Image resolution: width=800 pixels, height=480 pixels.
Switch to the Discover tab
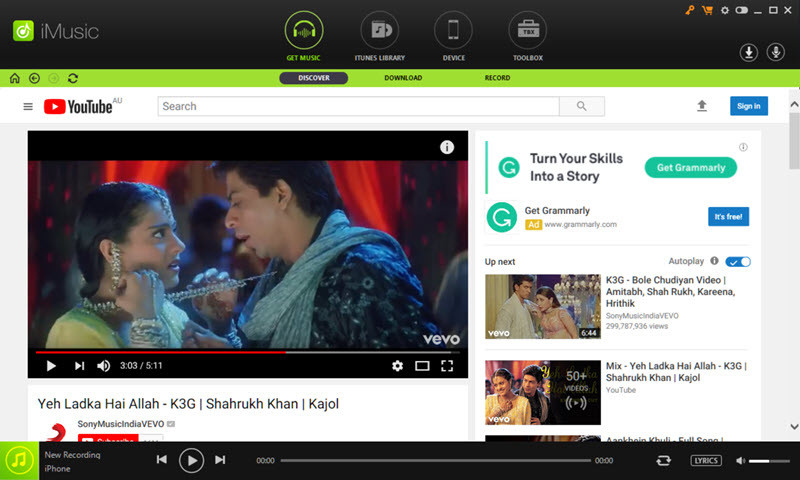coord(314,78)
